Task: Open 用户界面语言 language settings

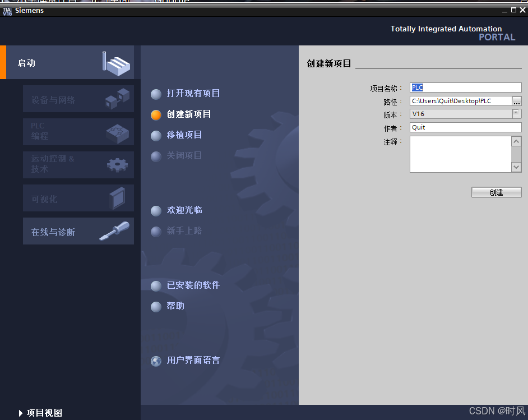Action: (x=193, y=361)
